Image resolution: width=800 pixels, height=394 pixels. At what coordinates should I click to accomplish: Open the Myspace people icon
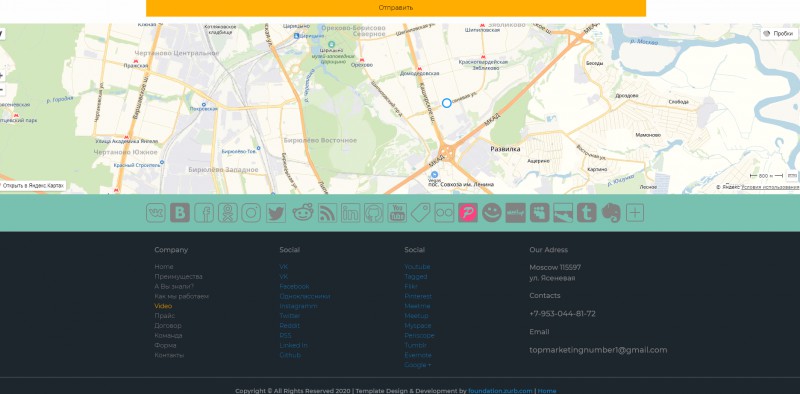pos(539,213)
